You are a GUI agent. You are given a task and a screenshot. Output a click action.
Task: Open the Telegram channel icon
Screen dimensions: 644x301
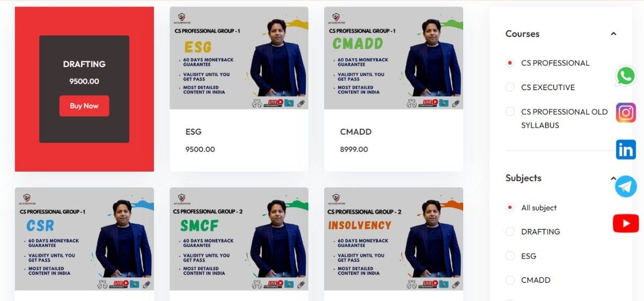[626, 187]
